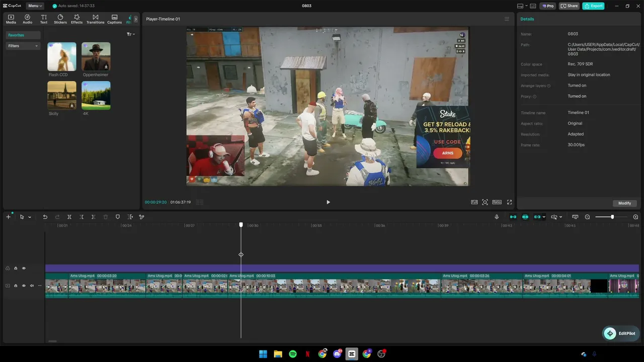The width and height of the screenshot is (644, 362).
Task: Switch to the Effects tab
Action: [76, 19]
